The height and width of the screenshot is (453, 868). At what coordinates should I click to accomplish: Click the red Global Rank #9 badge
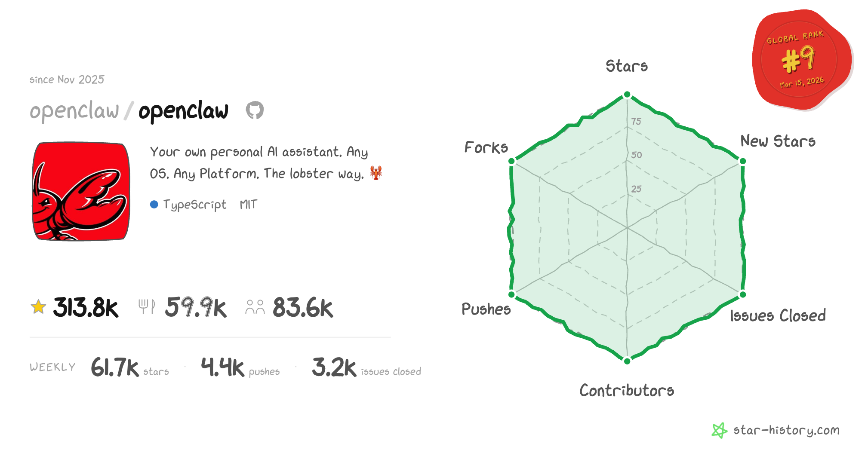[x=801, y=59]
